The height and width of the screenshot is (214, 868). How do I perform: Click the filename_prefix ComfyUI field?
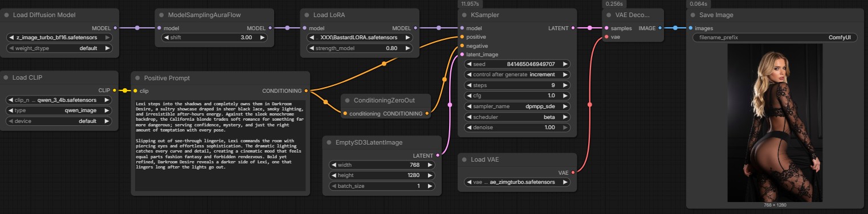click(775, 38)
